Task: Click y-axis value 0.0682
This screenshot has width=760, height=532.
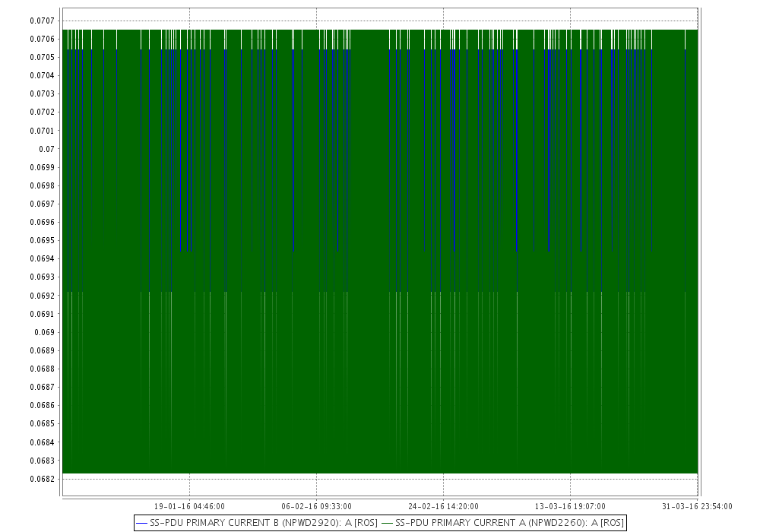Action: pos(42,480)
